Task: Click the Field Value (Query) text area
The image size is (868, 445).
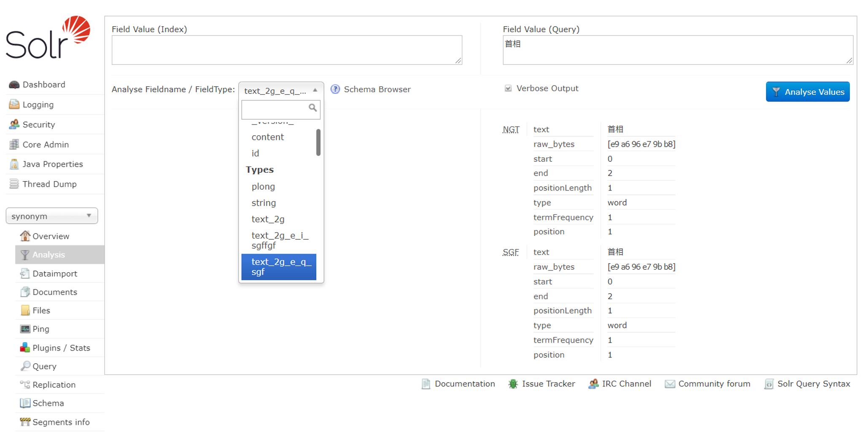Action: pos(678,50)
